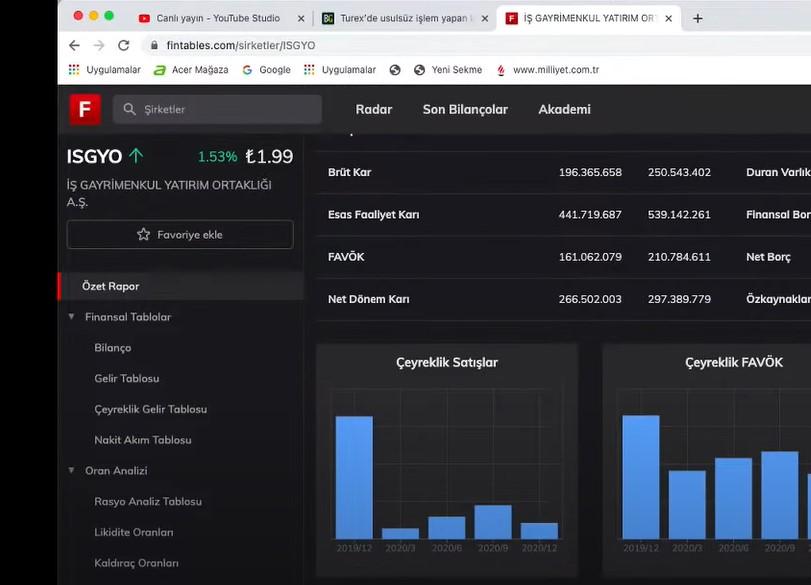Open the Kaldıraç Oranları link
This screenshot has width=811, height=585.
point(137,563)
